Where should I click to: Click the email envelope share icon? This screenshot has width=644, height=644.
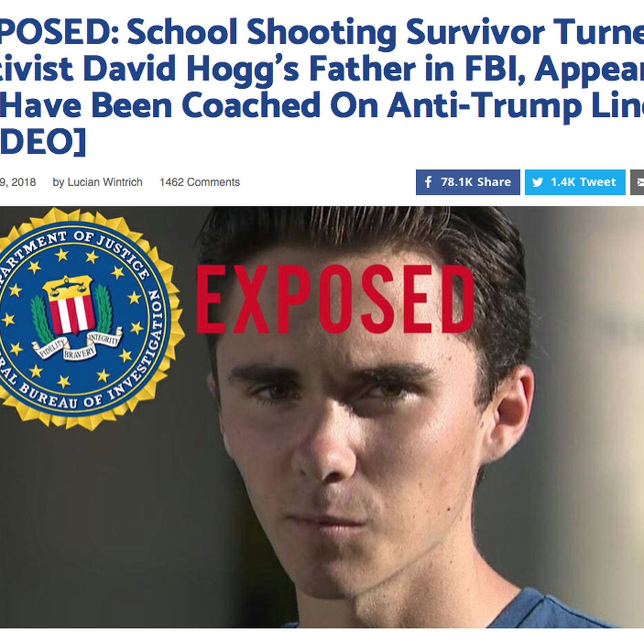pyautogui.click(x=640, y=182)
